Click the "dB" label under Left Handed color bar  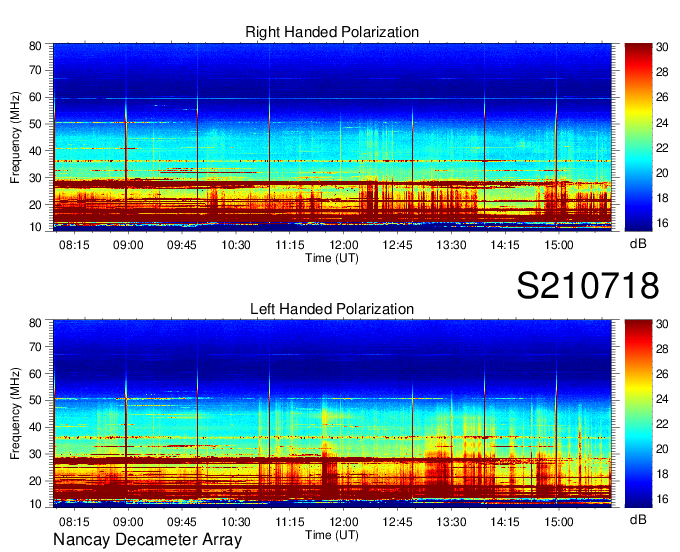tap(638, 520)
